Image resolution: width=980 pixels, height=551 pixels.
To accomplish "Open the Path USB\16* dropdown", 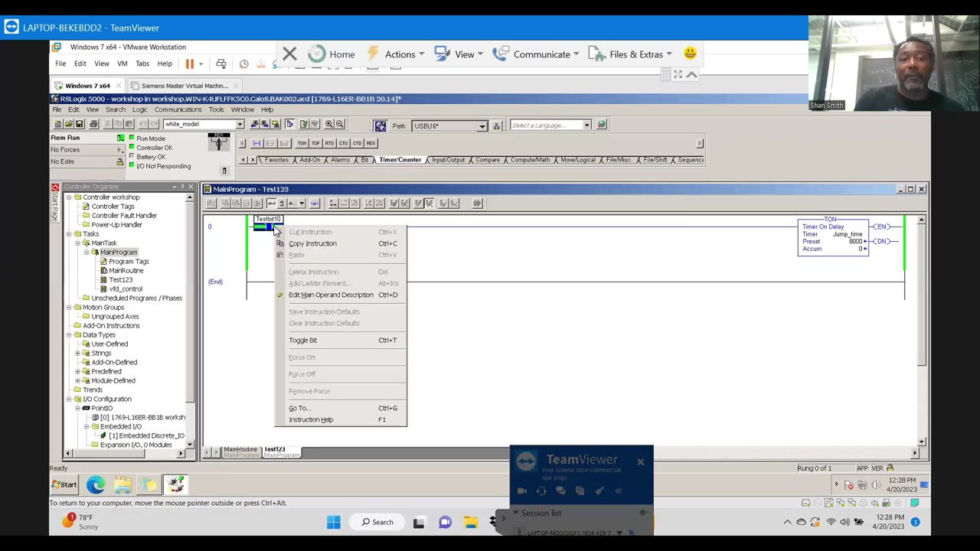I will point(482,126).
